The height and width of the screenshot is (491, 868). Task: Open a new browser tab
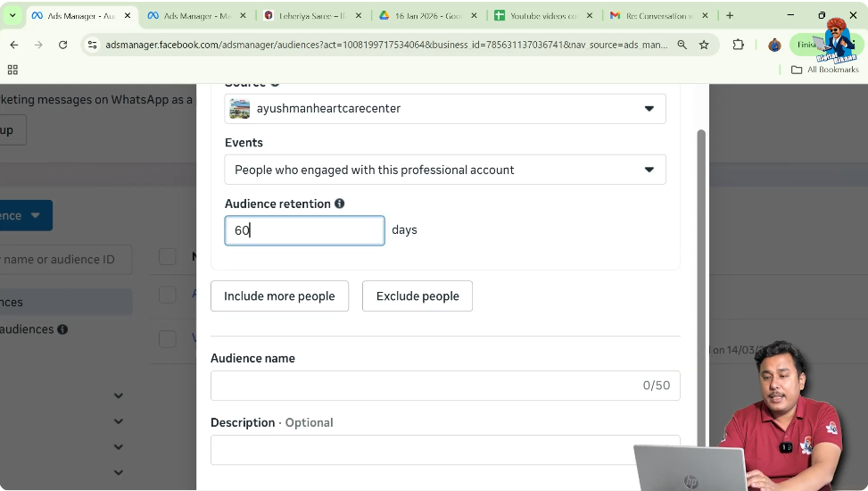point(730,16)
